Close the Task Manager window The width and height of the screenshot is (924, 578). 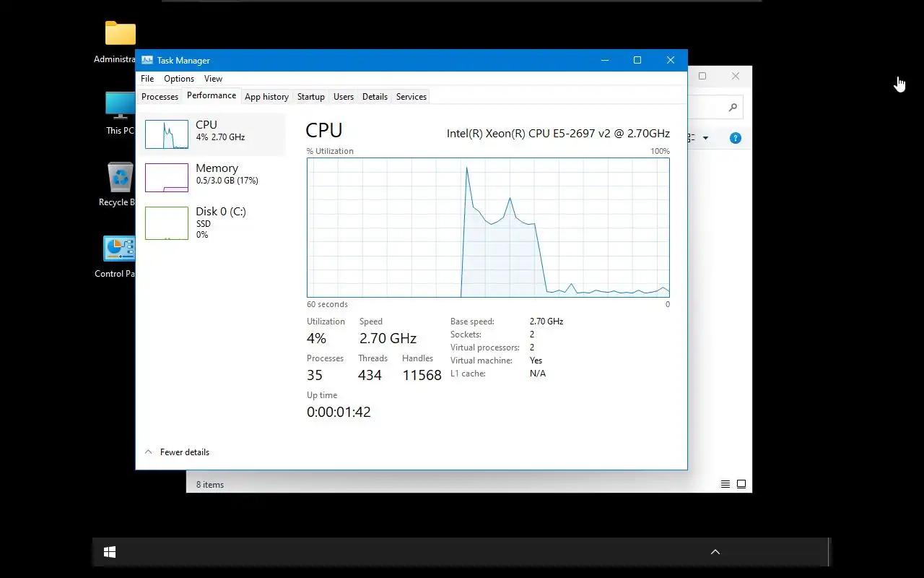671,60
